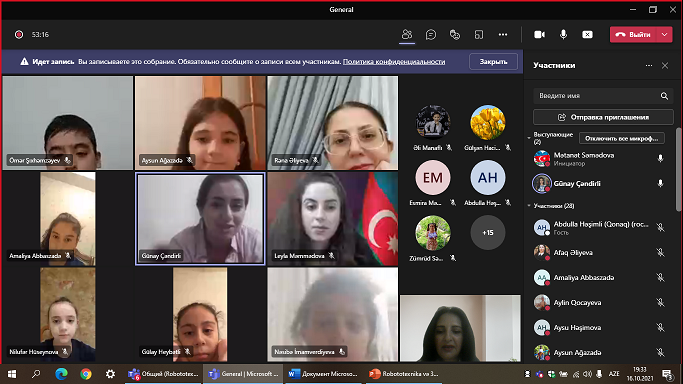Expand the leave options arrow beside Выйти
This screenshot has height=384, width=683.
[x=664, y=34]
